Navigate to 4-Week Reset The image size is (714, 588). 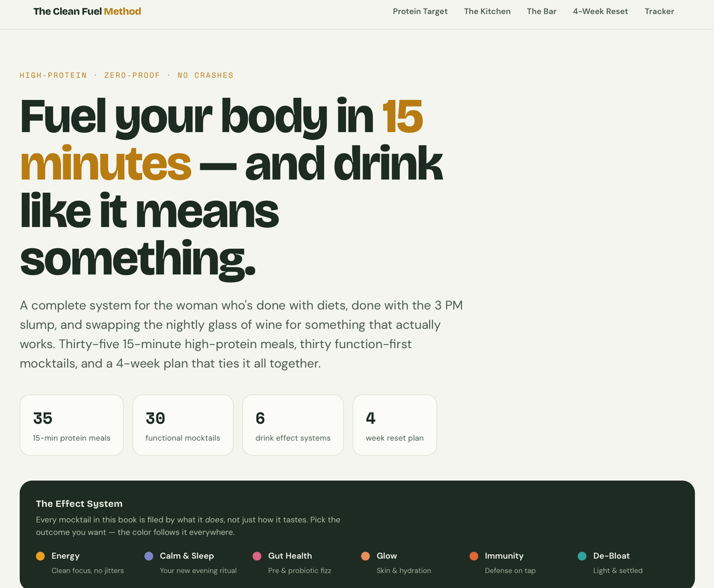click(x=600, y=11)
